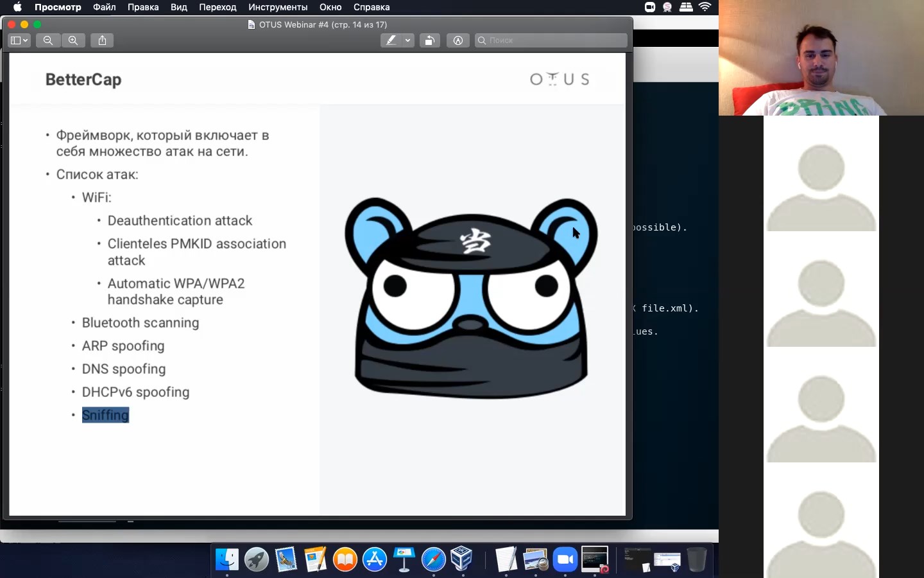Open Zoom app from the Dock

coord(565,559)
